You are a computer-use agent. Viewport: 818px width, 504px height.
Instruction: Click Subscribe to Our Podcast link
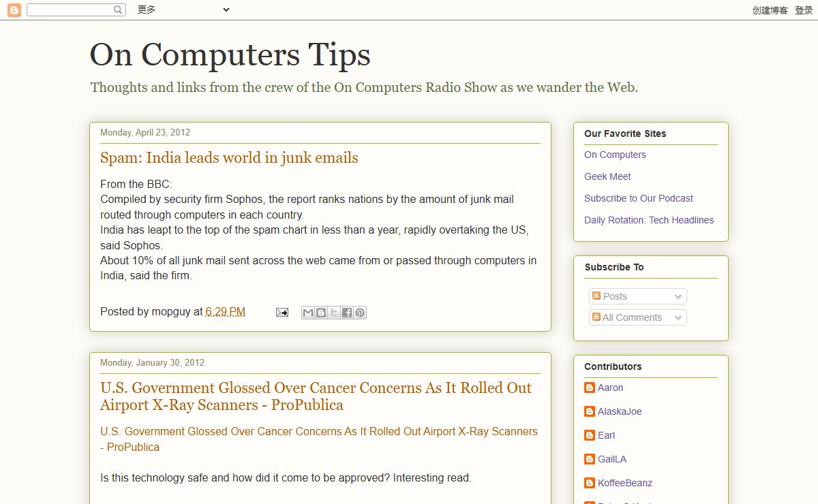coord(639,198)
